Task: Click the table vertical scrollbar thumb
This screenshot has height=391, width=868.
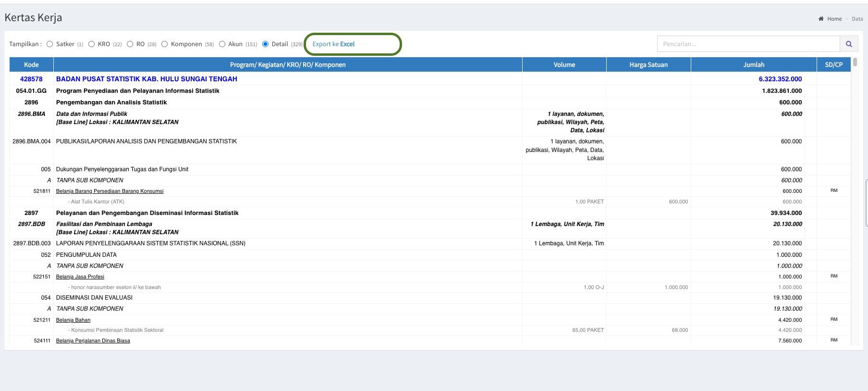Action: [855, 62]
